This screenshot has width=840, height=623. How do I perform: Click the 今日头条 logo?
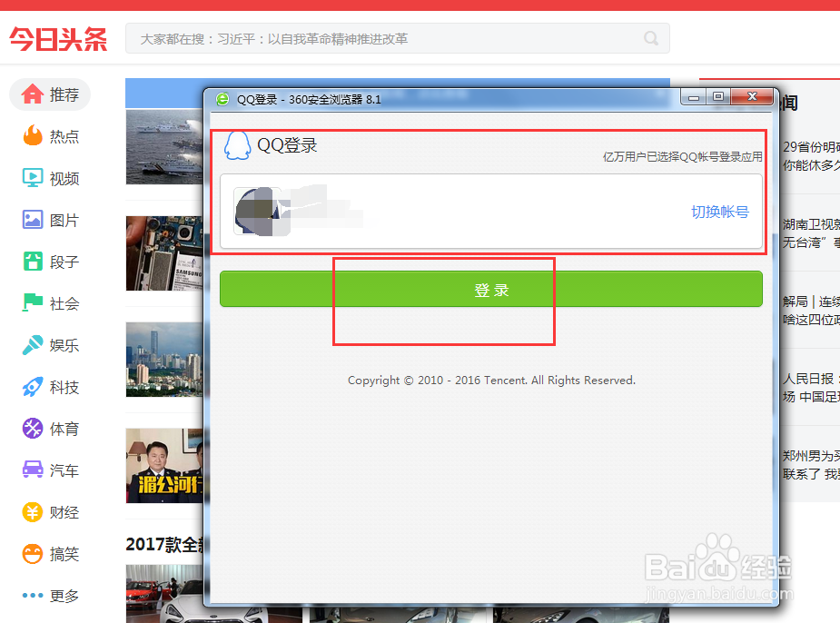(58, 39)
